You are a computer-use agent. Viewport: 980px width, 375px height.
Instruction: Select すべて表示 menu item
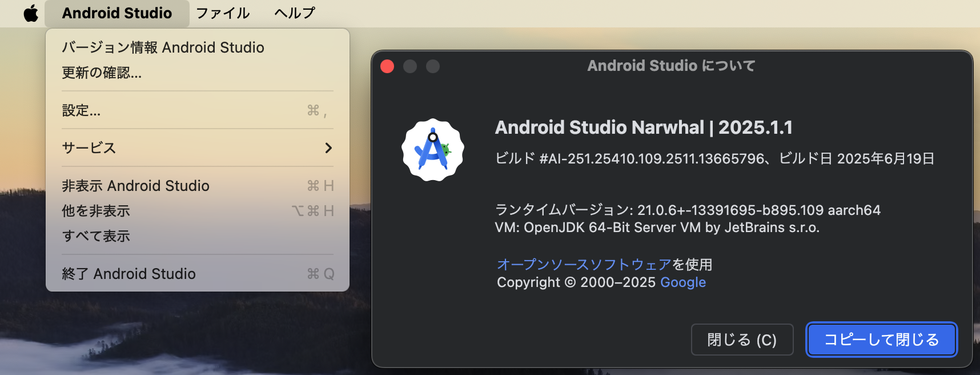click(96, 236)
